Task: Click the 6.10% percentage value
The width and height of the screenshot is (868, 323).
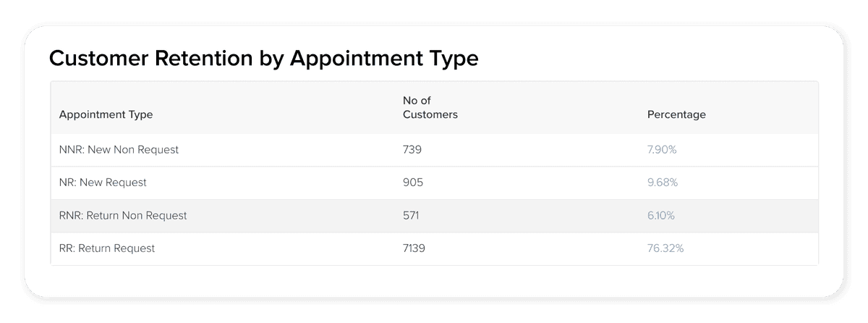Action: tap(661, 215)
